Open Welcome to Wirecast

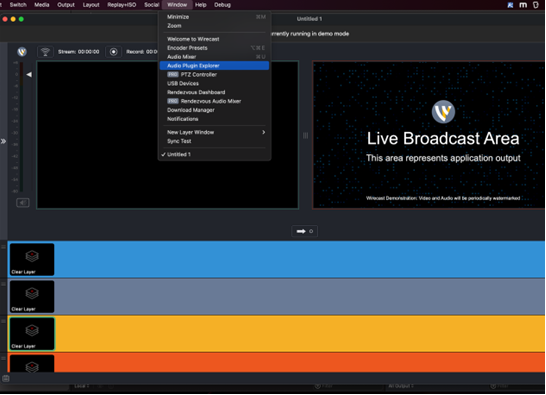[x=214, y=39]
